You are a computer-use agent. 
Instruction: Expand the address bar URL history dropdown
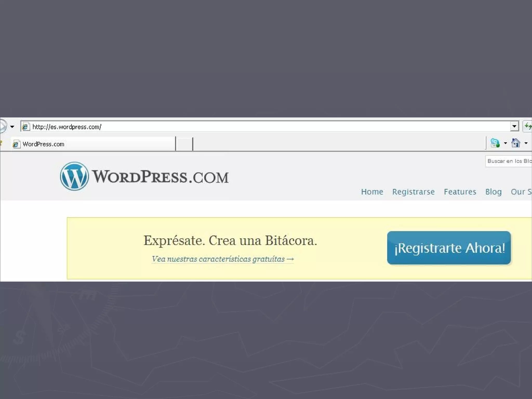514,127
